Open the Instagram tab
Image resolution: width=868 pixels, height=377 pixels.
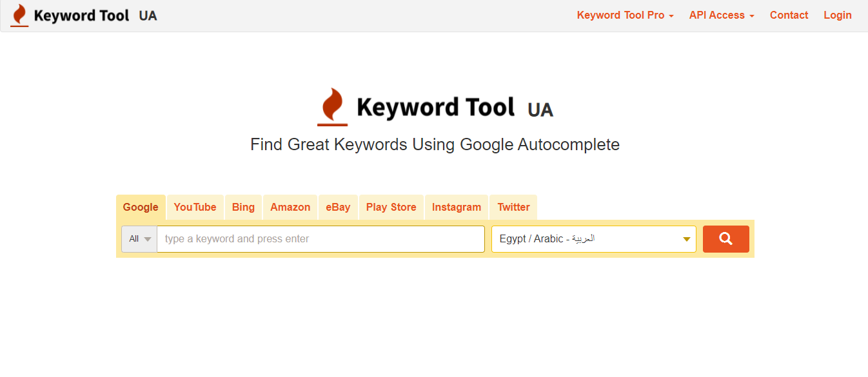coord(457,208)
